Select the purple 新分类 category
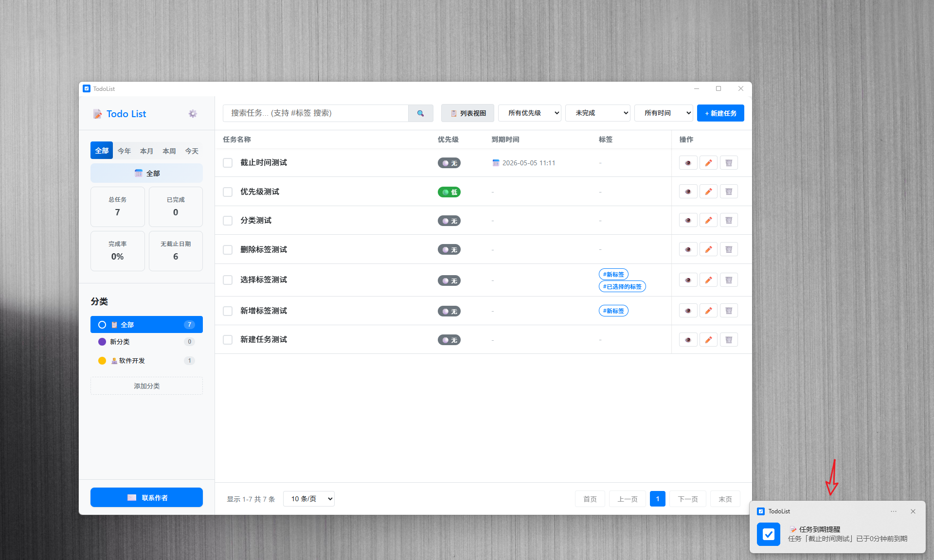The height and width of the screenshot is (560, 934). click(146, 342)
